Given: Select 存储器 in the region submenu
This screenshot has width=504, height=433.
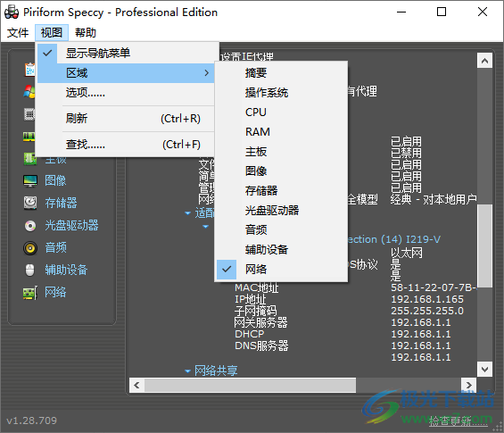Looking at the screenshot, I should pos(281,191).
